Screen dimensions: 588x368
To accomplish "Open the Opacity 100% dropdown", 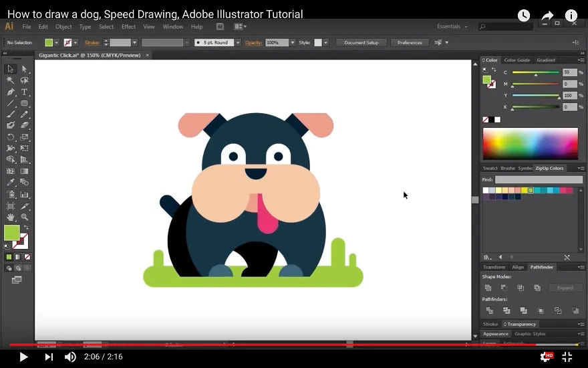I will (x=293, y=42).
